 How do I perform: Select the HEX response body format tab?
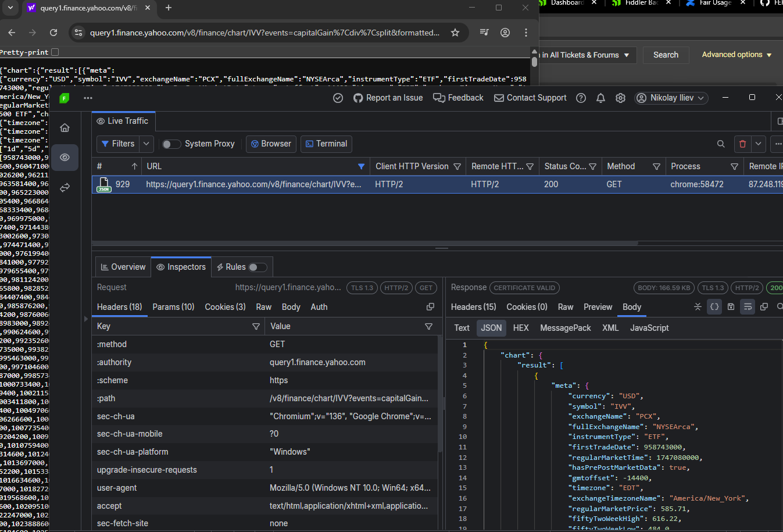pos(521,328)
